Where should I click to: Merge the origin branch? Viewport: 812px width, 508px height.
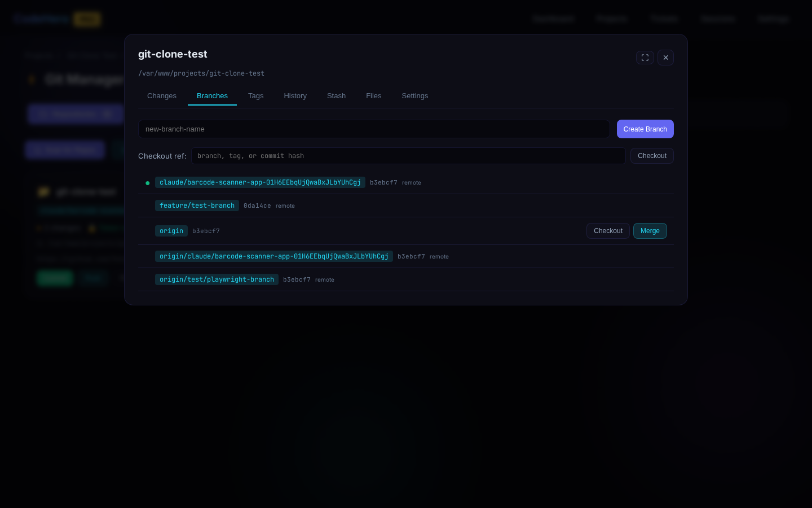pos(650,231)
